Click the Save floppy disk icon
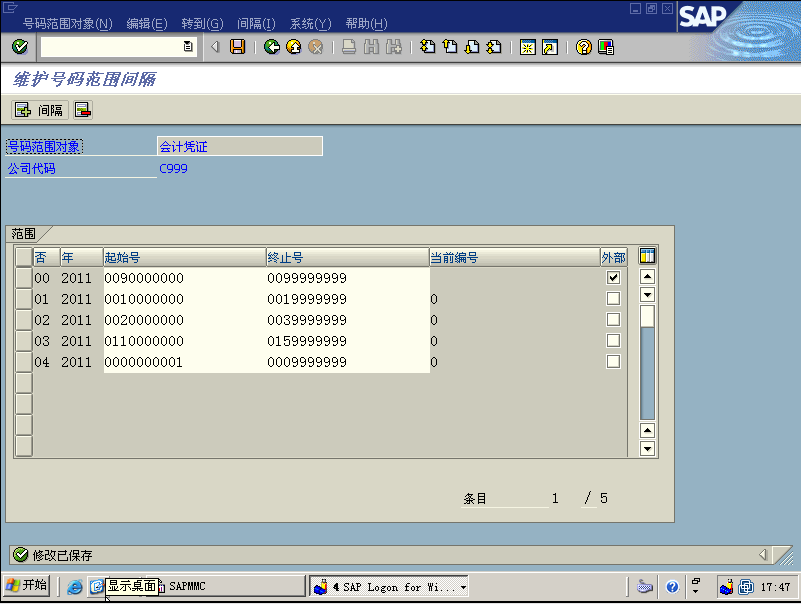Viewport: 801px width, 605px height. click(237, 47)
